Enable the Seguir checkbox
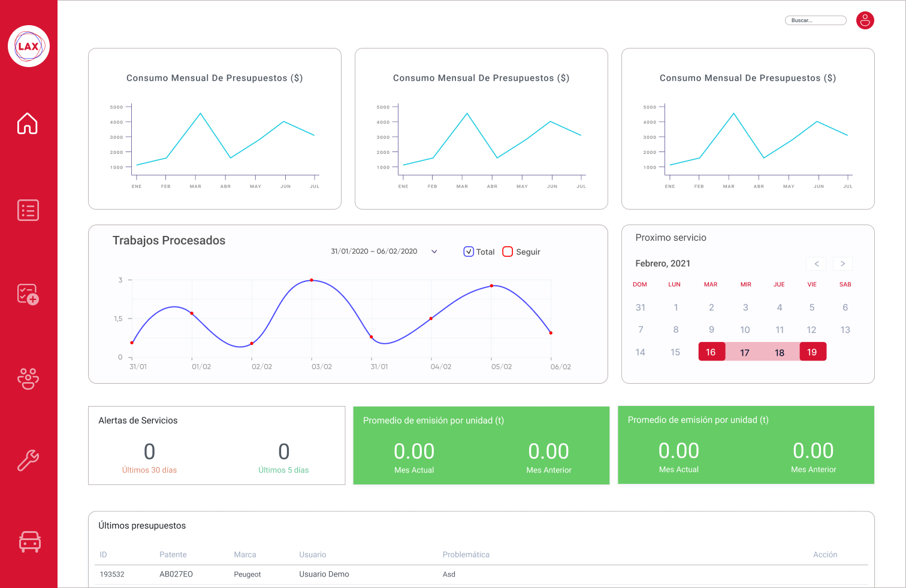Screen dimensions: 906x588 click(x=508, y=252)
